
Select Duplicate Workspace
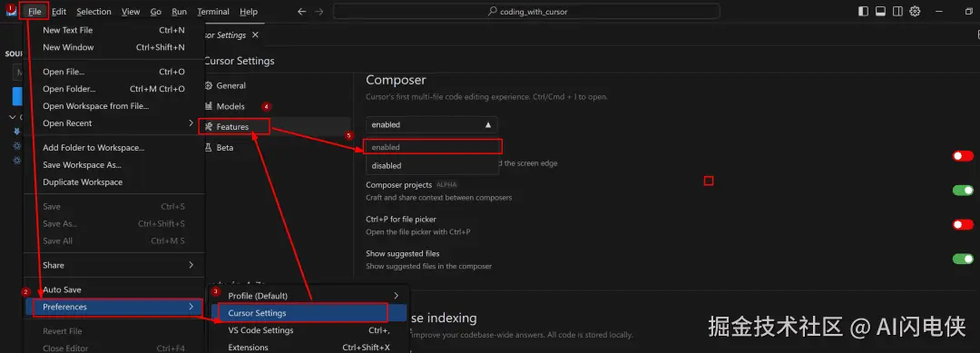114,181
